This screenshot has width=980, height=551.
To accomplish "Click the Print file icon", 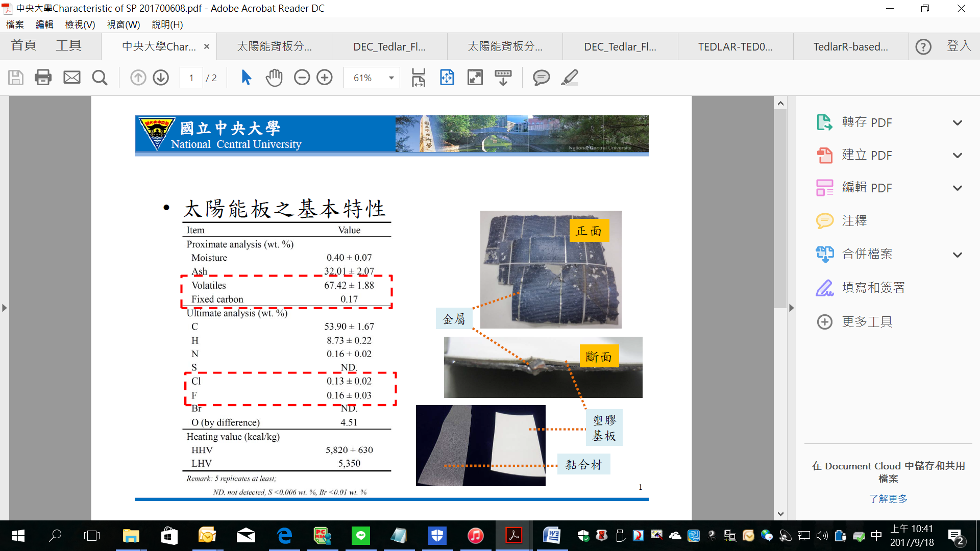I will [43, 78].
